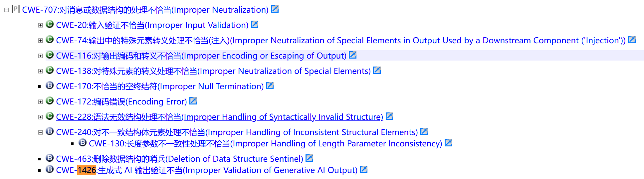Click the pillar icon before CWE-707
The width and height of the screenshot is (644, 179).
point(16,9)
